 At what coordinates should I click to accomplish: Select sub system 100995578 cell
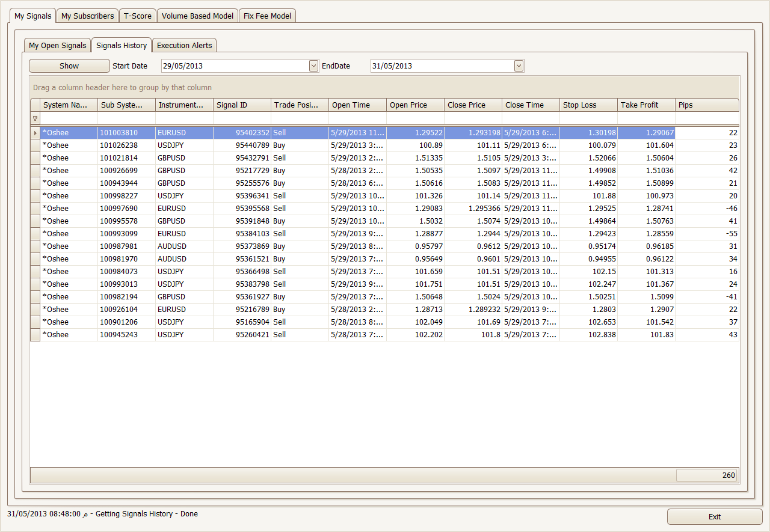pyautogui.click(x=126, y=221)
